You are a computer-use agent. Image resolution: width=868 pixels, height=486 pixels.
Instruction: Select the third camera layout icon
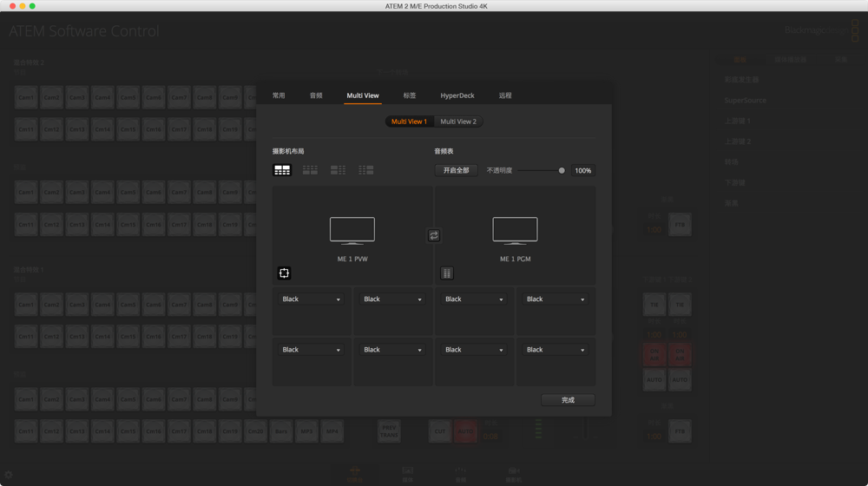(338, 170)
